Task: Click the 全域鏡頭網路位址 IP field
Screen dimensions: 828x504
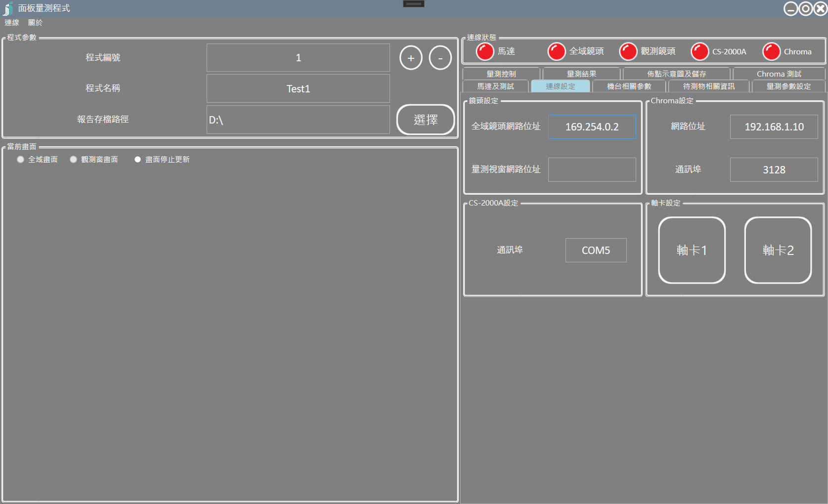Action: [592, 127]
